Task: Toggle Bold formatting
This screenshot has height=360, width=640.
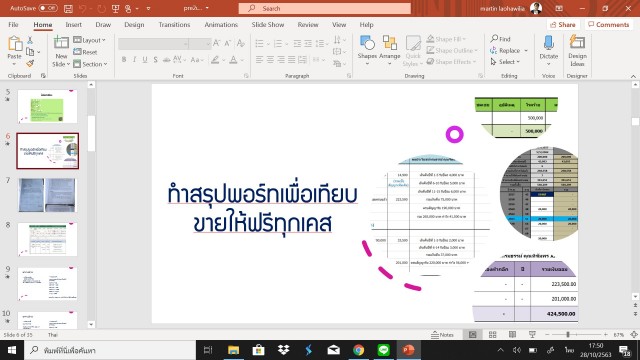Action: pyautogui.click(x=124, y=60)
